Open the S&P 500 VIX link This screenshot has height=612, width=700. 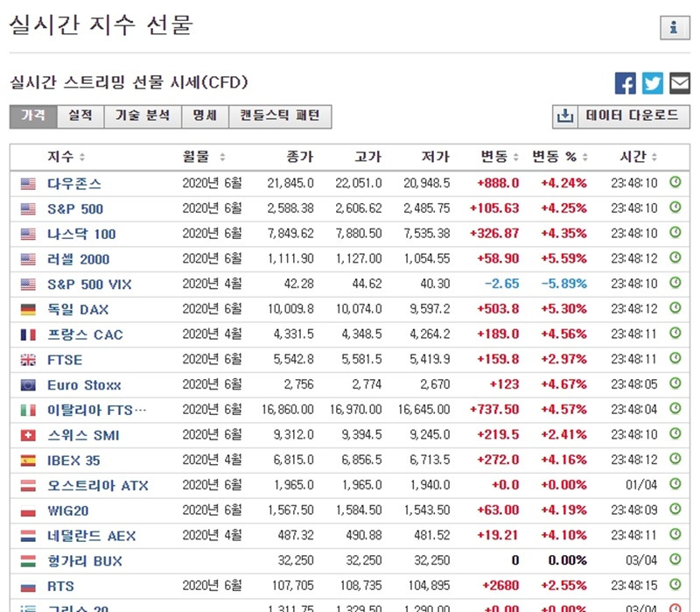(x=89, y=285)
